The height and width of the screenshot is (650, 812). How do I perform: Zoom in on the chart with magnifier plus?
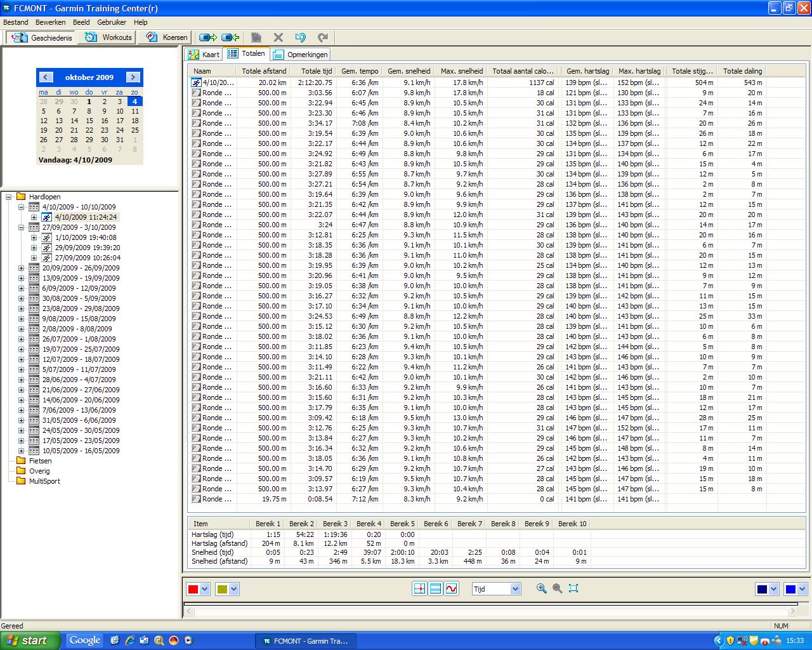[541, 588]
